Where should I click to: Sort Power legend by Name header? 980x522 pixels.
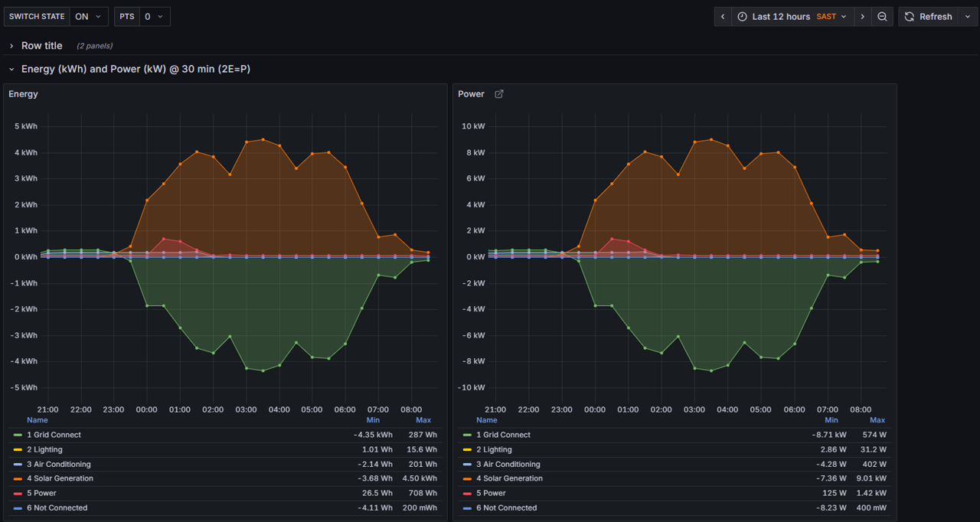(486, 420)
